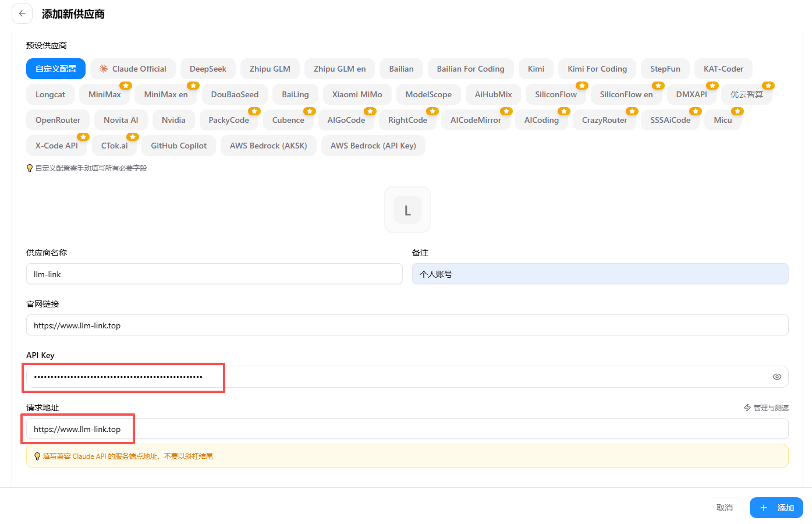The image size is (812, 524).
Task: Choose the AICoding preset
Action: (541, 120)
